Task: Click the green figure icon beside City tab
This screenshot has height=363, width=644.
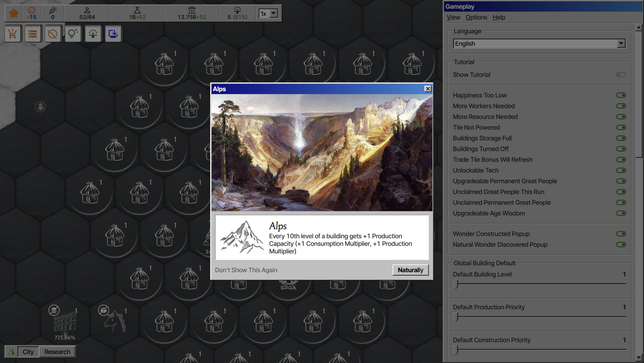Action: [11, 352]
